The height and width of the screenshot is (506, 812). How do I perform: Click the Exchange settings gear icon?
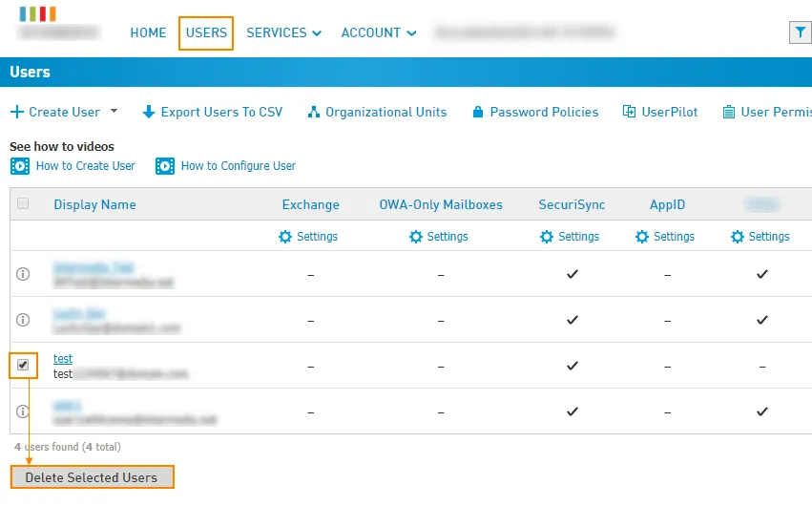click(x=285, y=237)
